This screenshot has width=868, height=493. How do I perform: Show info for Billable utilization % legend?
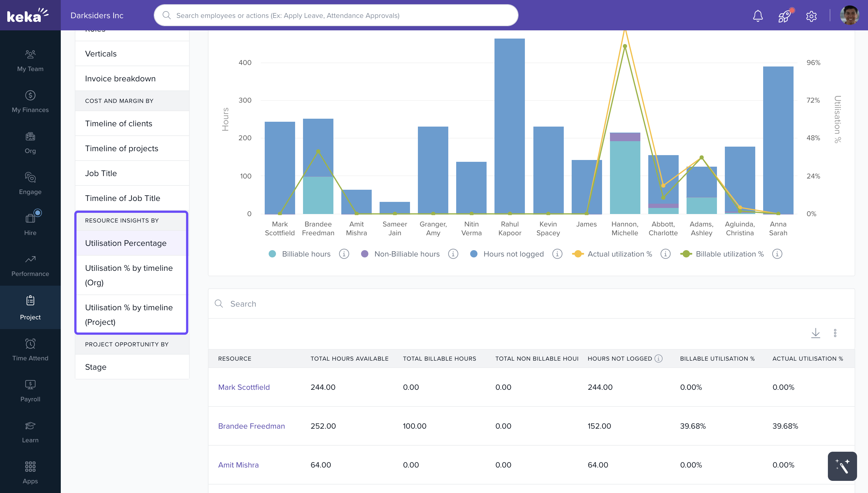pos(777,254)
